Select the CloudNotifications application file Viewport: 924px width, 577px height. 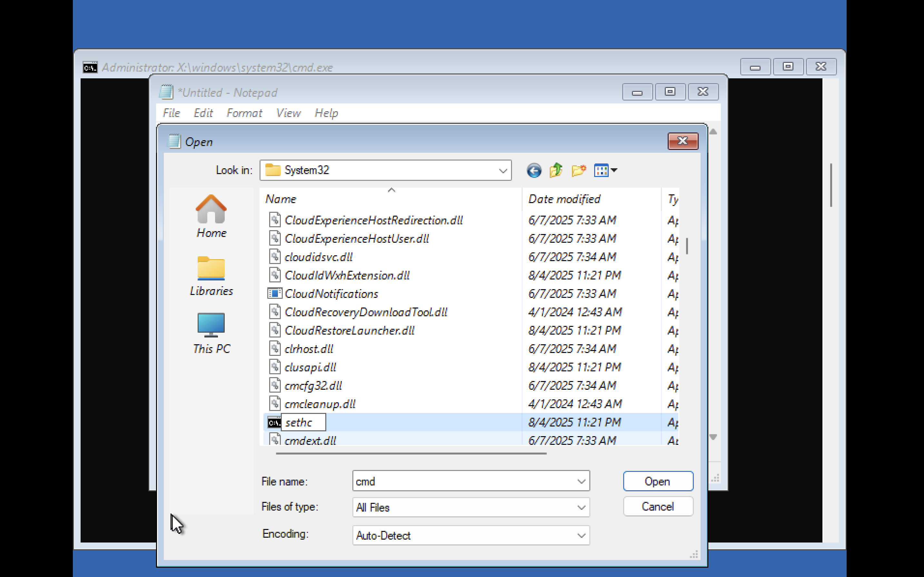(331, 293)
